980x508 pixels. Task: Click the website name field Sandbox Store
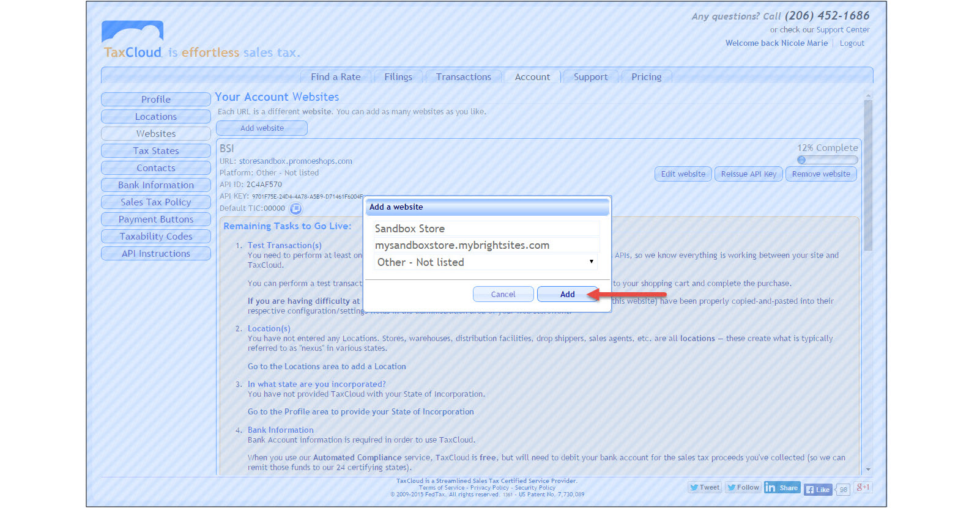(x=486, y=229)
